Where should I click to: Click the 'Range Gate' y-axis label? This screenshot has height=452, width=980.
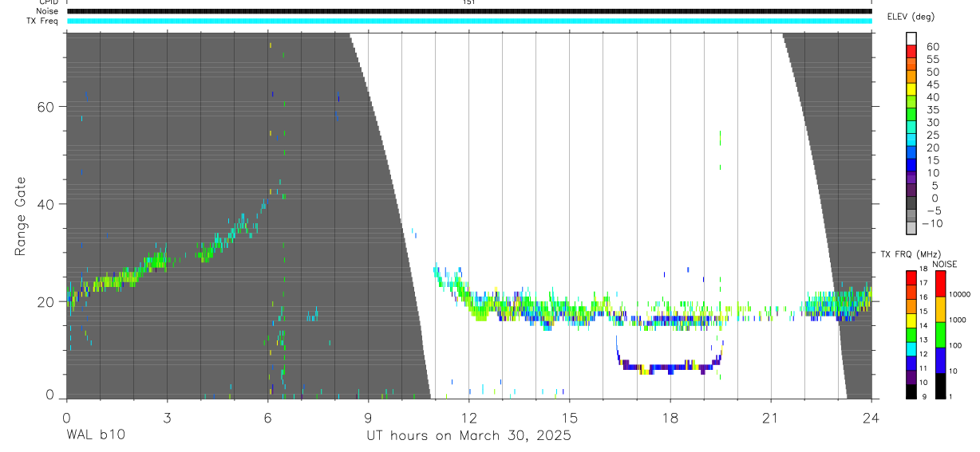click(x=22, y=217)
